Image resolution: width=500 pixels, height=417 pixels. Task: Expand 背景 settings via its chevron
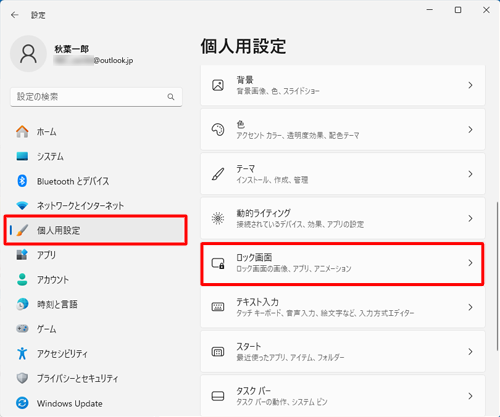[x=470, y=85]
